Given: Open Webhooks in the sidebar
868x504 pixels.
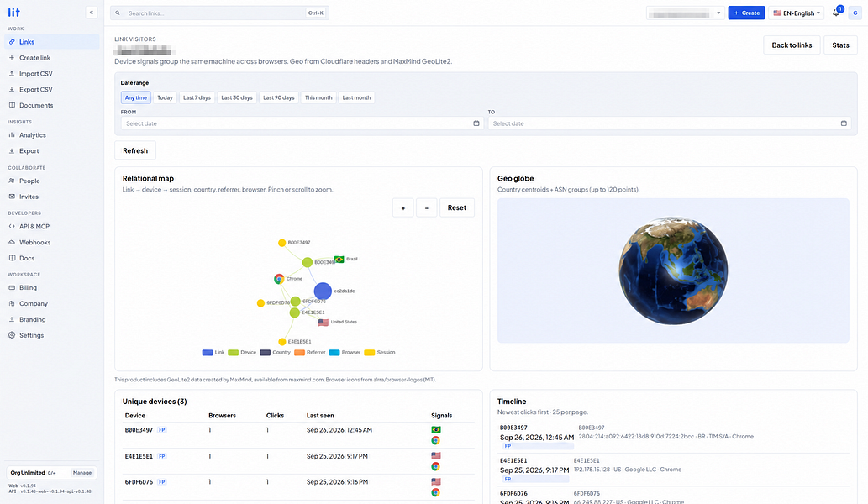Looking at the screenshot, I should coord(52,242).
